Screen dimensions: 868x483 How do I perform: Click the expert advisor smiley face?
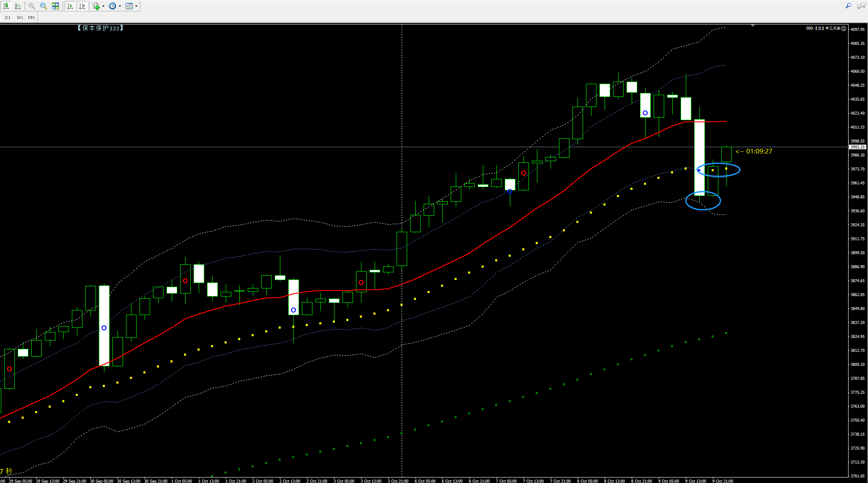[x=843, y=28]
